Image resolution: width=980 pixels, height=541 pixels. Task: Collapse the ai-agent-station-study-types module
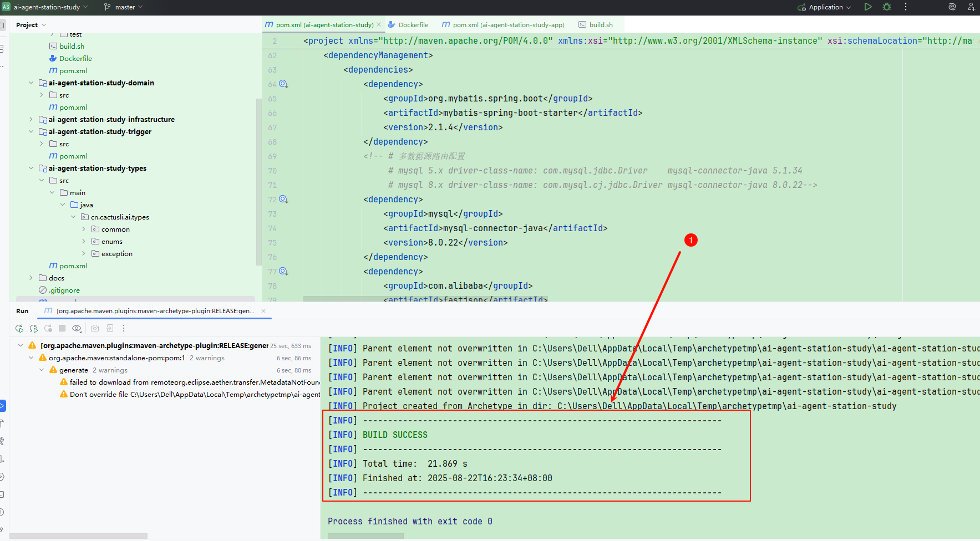(31, 168)
